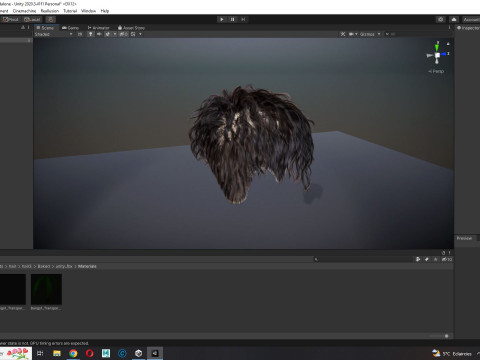Open File Explorer from taskbar
Image resolution: width=480 pixels, height=360 pixels.
pos(57,353)
